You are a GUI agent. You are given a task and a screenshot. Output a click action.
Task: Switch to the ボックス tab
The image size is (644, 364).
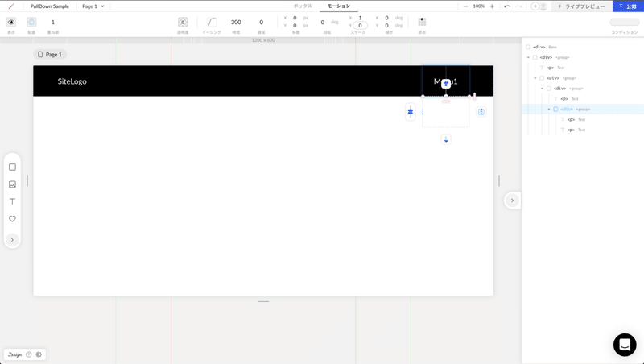tap(303, 6)
